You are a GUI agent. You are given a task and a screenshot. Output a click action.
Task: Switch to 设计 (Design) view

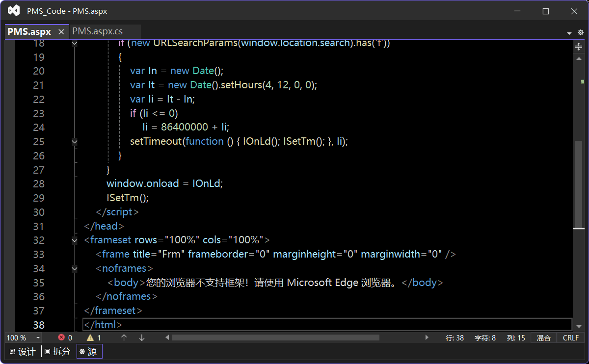23,351
